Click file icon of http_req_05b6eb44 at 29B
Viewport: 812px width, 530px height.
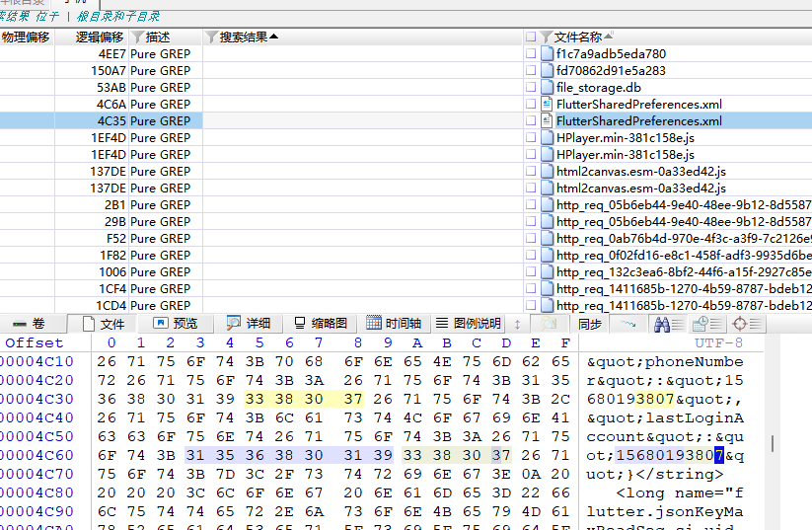pos(547,221)
